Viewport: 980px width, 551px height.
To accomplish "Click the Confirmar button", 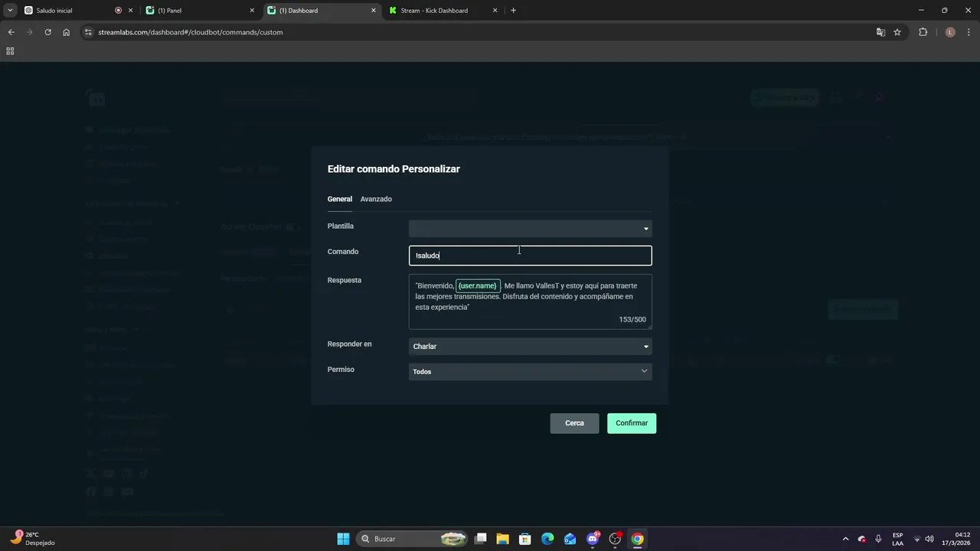I will (x=632, y=423).
